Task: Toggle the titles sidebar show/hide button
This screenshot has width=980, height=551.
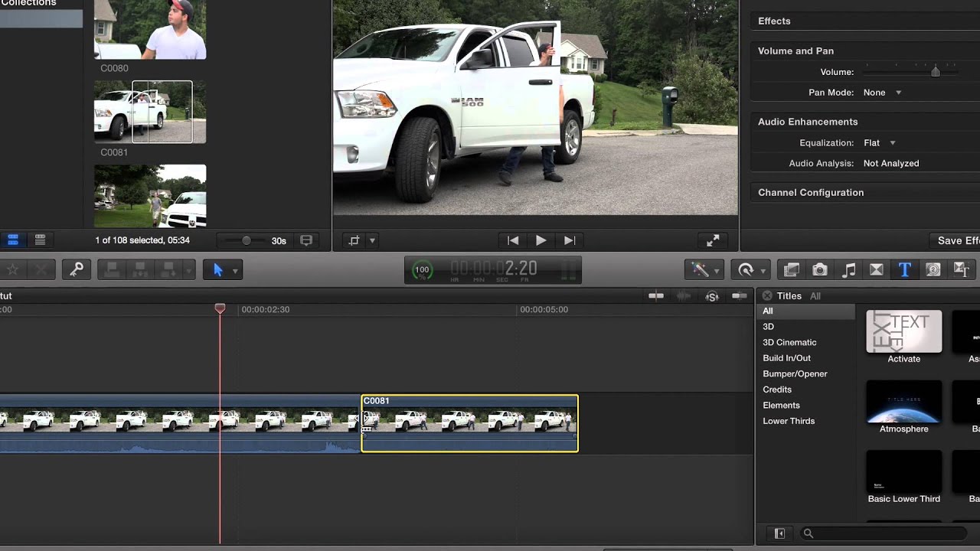Action: (x=779, y=533)
